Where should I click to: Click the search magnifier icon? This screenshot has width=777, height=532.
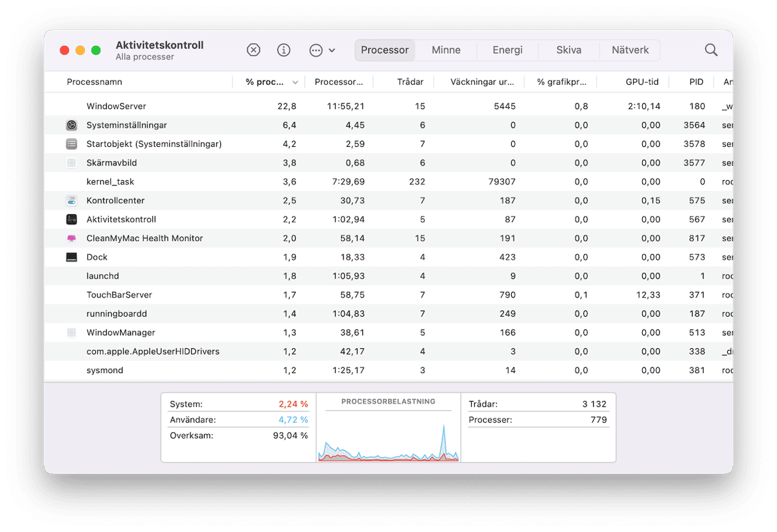point(711,50)
